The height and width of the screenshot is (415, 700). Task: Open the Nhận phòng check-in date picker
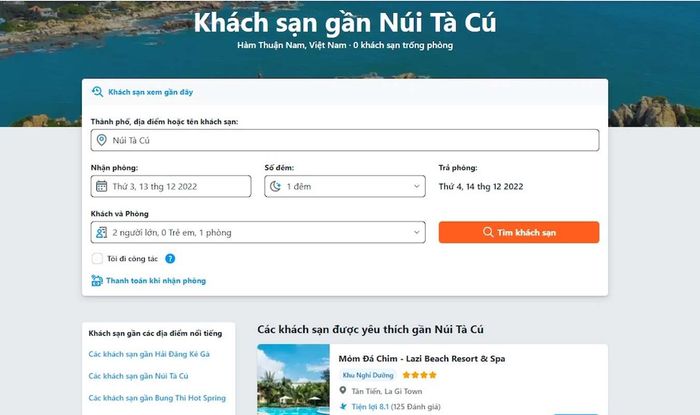click(171, 186)
